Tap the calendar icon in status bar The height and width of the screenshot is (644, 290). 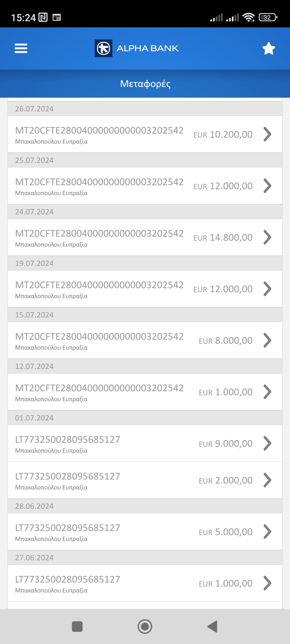coord(57,17)
